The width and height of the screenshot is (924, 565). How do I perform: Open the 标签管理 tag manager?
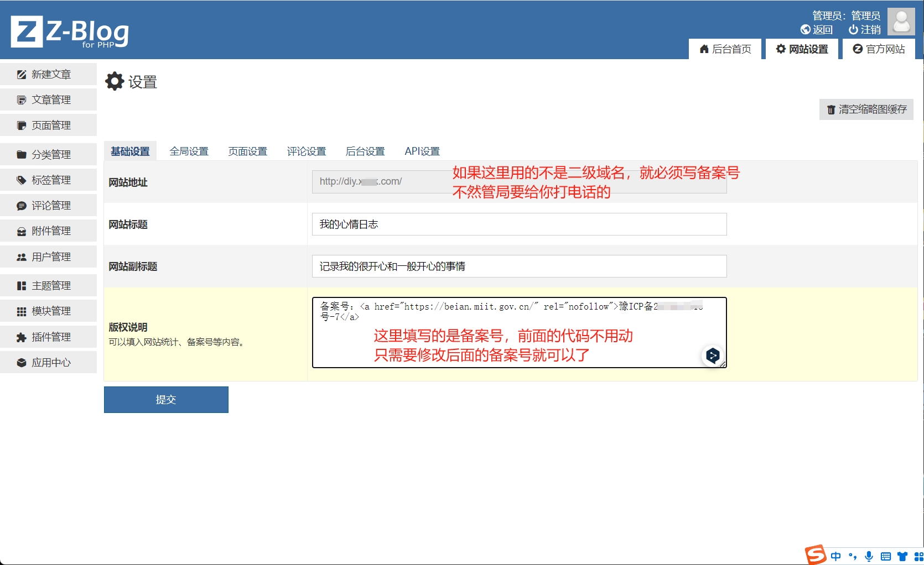click(x=50, y=180)
